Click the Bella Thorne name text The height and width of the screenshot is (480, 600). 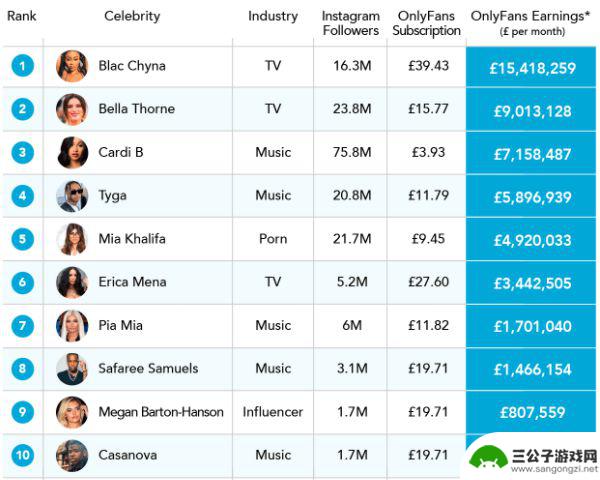137,109
